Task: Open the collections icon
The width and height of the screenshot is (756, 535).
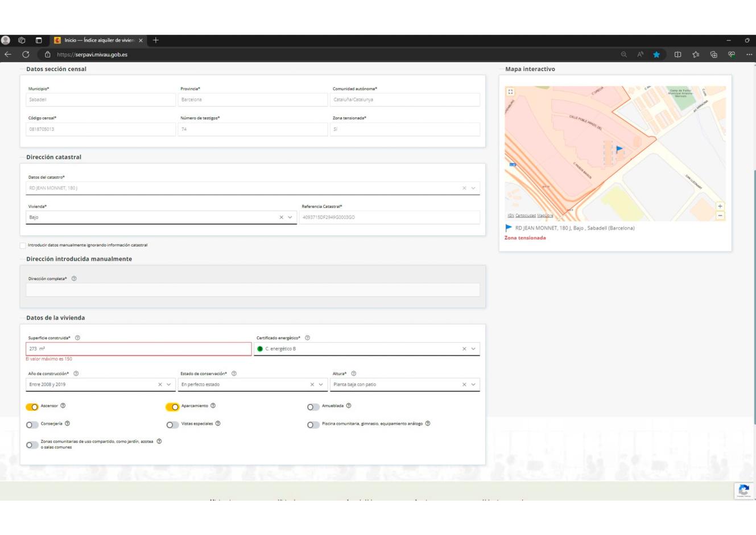Action: tap(713, 55)
